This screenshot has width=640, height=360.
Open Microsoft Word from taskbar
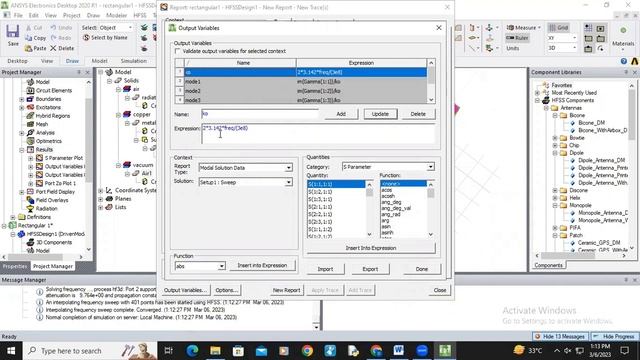click(399, 351)
